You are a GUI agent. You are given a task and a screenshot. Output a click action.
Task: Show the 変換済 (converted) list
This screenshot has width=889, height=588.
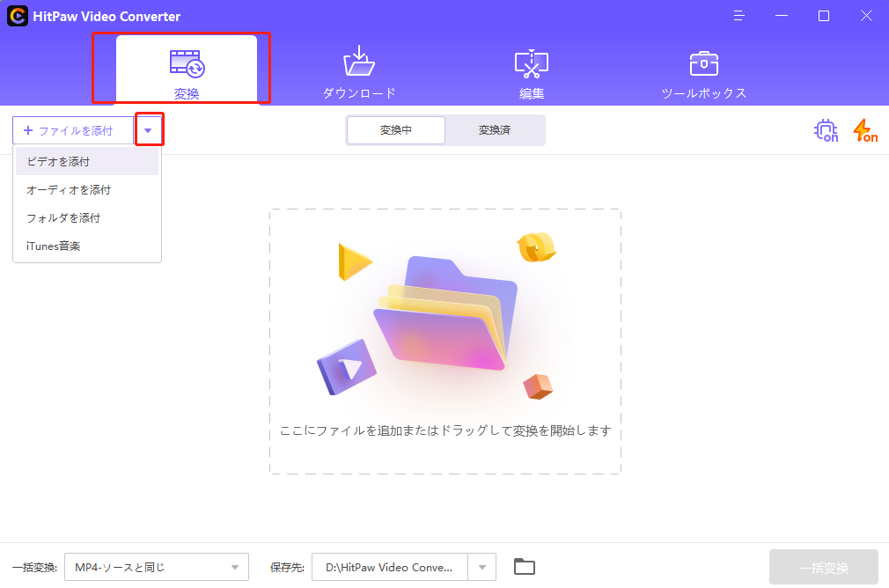click(495, 130)
